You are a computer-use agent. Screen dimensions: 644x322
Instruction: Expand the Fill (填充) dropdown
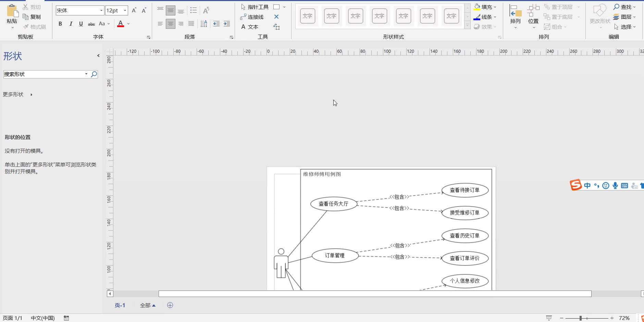(x=495, y=7)
